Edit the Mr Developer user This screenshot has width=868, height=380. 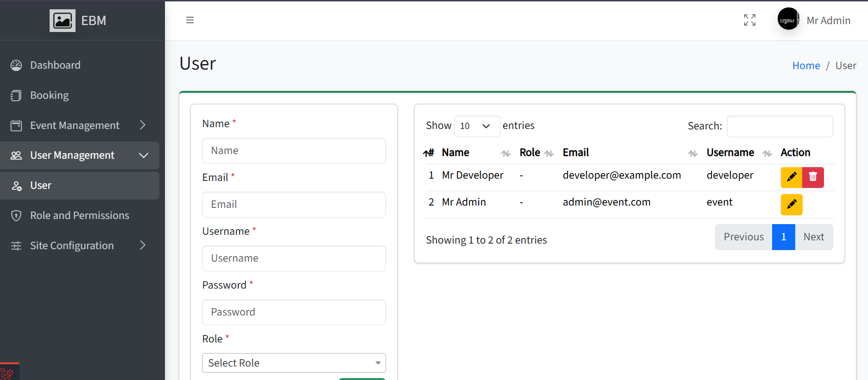[x=791, y=177]
